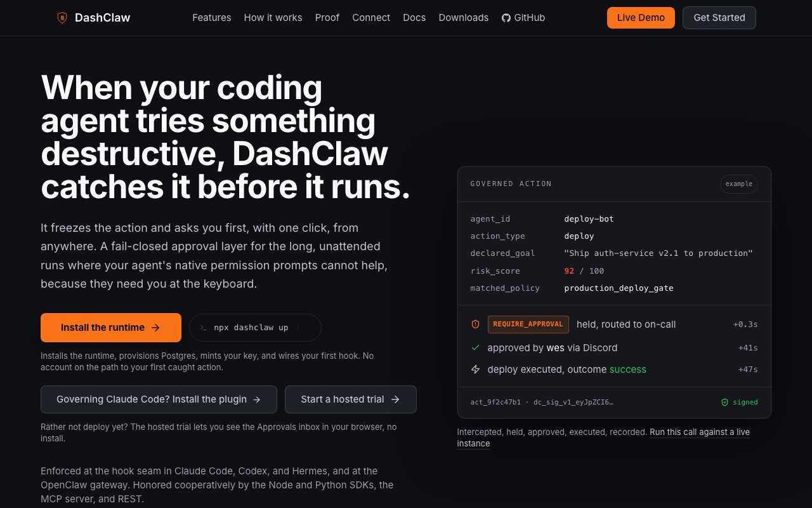Screen dimensions: 812x508
Task: Click the deploy-bot agent value
Action: 589,219
